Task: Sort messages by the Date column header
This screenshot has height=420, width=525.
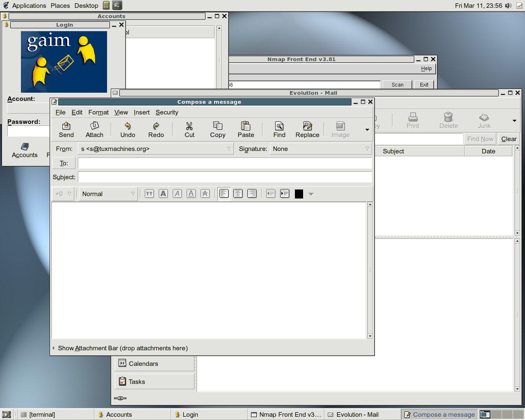Action: pos(488,151)
